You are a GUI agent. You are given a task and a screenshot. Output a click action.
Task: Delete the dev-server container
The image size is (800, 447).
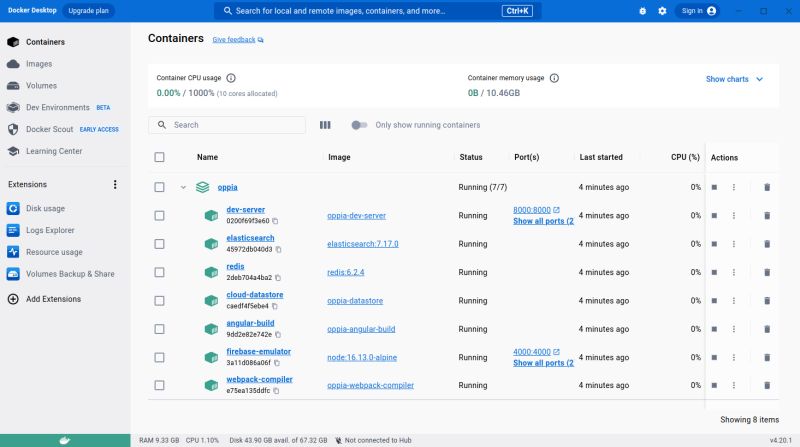767,216
